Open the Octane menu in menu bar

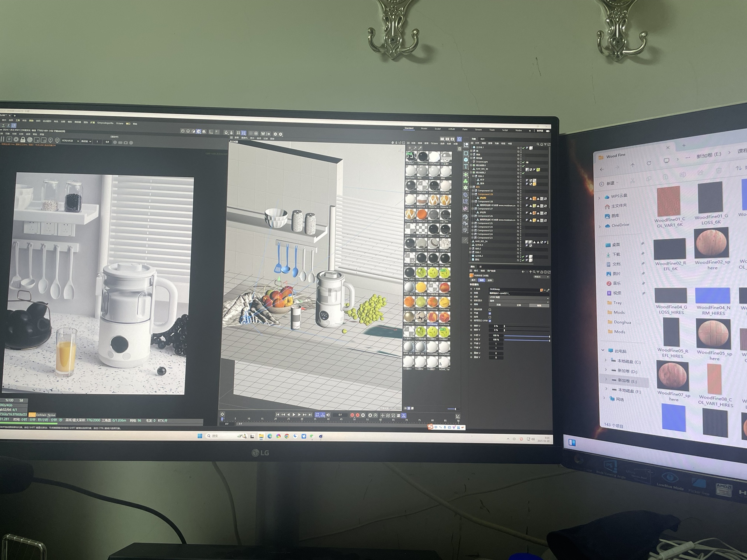tap(119, 123)
